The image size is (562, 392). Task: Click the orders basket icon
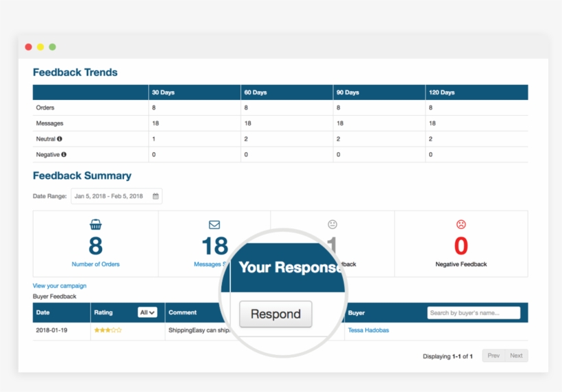pyautogui.click(x=96, y=225)
